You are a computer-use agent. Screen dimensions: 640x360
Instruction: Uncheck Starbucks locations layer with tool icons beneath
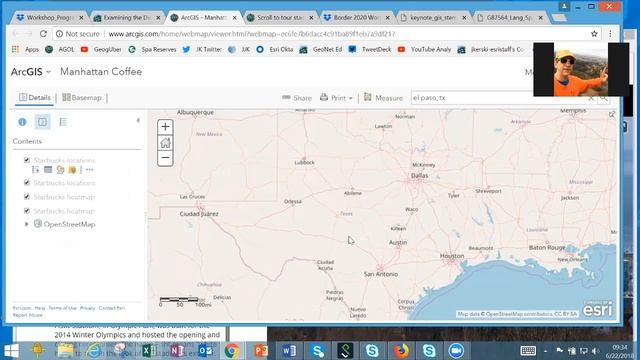pyautogui.click(x=27, y=160)
